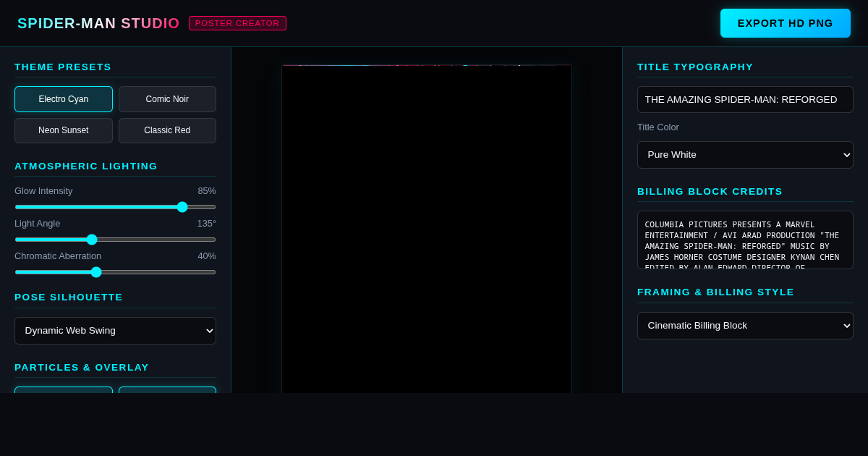
Task: Click the Spider-Man Studio logo text
Action: [x=98, y=23]
